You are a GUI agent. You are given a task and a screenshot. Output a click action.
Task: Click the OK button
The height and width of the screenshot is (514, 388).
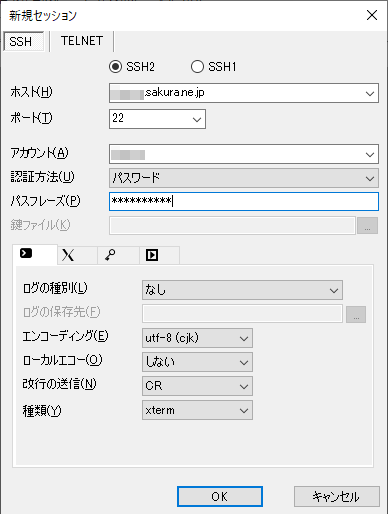tap(220, 497)
